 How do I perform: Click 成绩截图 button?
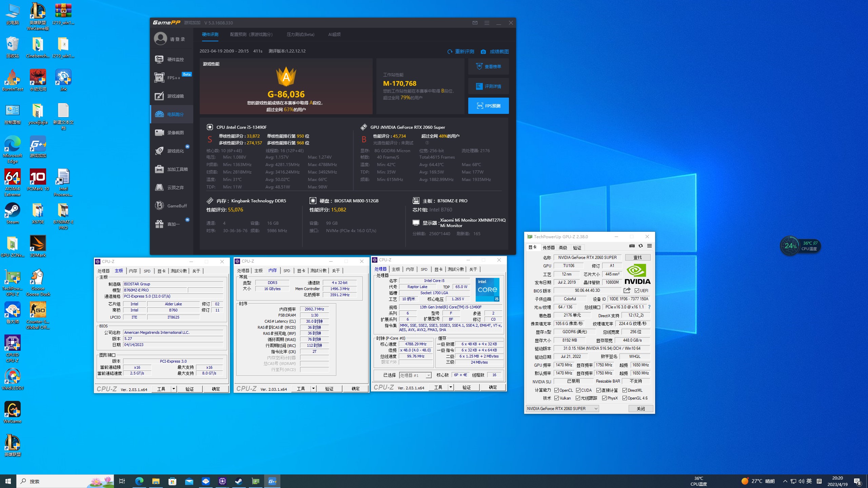(x=495, y=52)
